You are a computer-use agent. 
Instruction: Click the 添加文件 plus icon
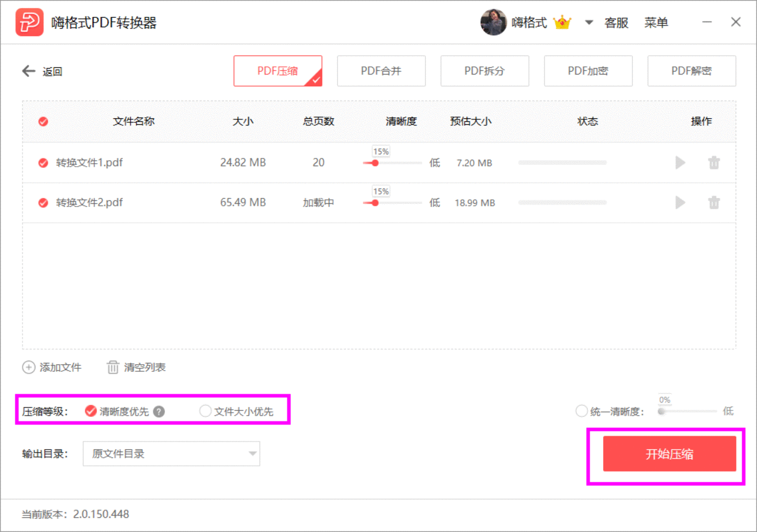(28, 367)
